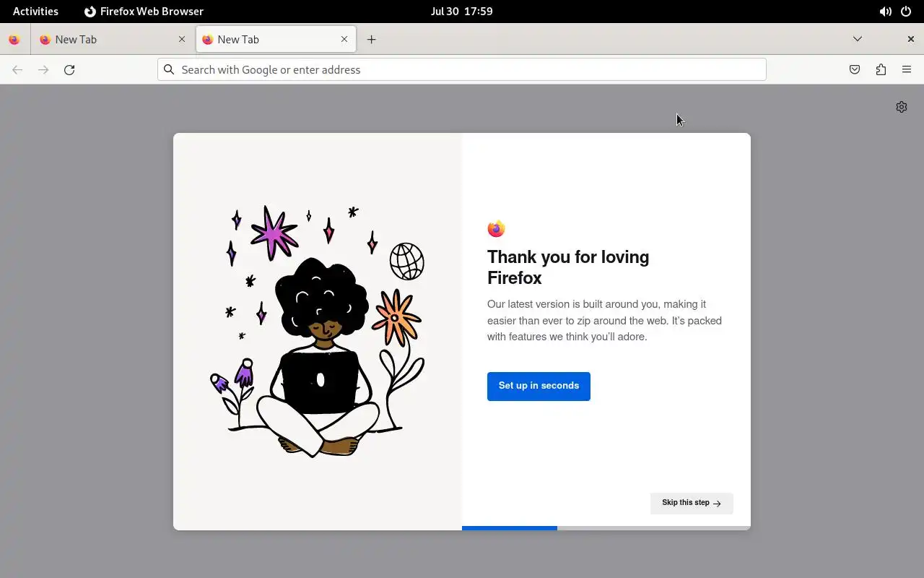The image size is (924, 578).
Task: Click Set up in seconds button
Action: [x=539, y=386]
